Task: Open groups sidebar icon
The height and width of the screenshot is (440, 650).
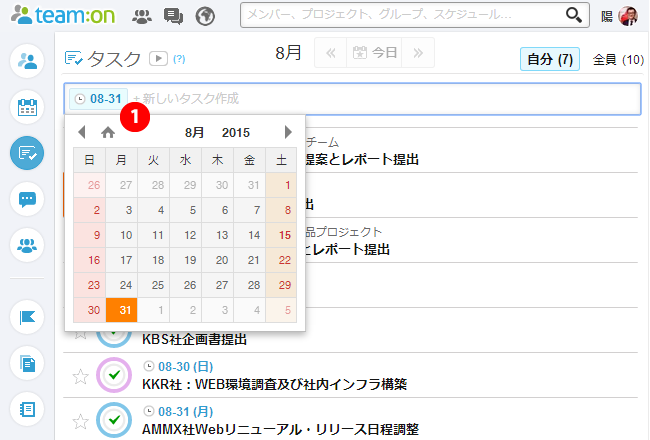Action: (x=27, y=245)
